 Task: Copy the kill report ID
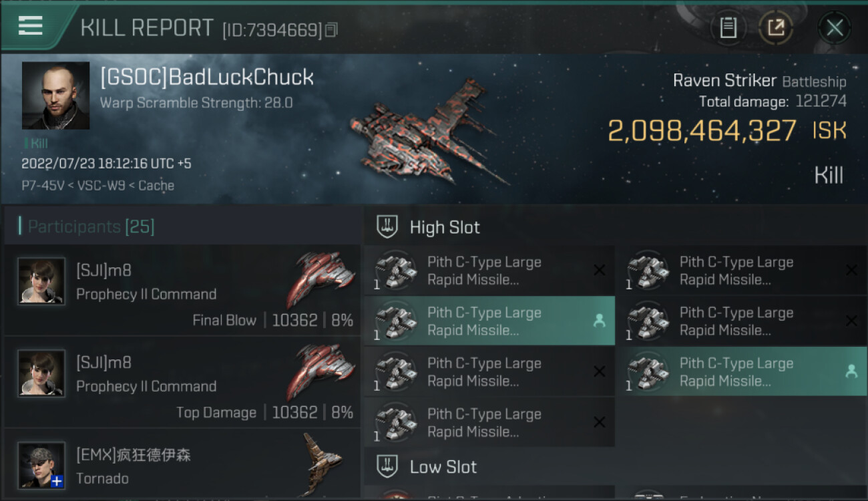[x=332, y=29]
